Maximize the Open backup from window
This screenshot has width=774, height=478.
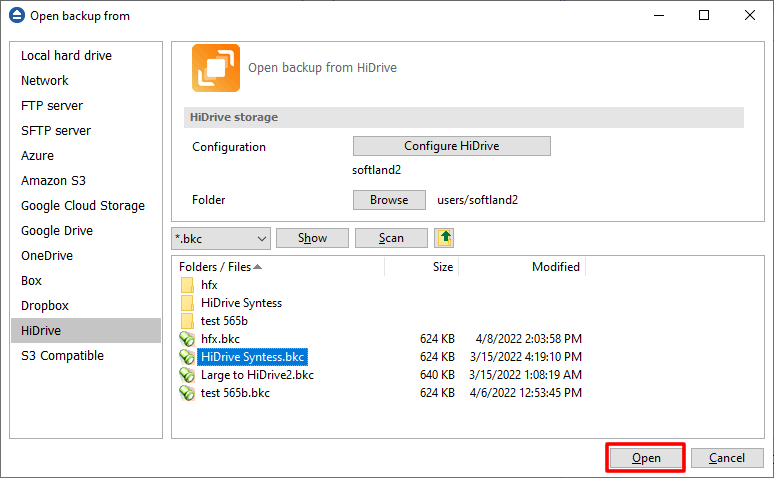704,15
